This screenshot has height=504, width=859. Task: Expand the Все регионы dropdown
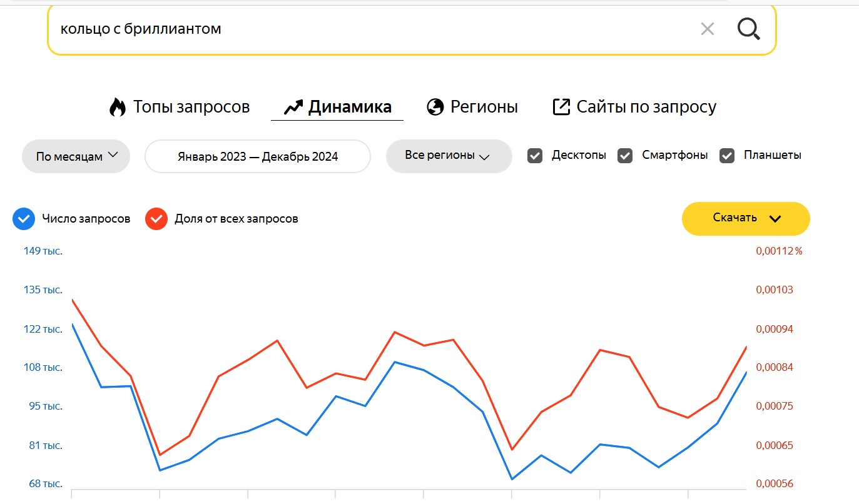[x=449, y=156]
